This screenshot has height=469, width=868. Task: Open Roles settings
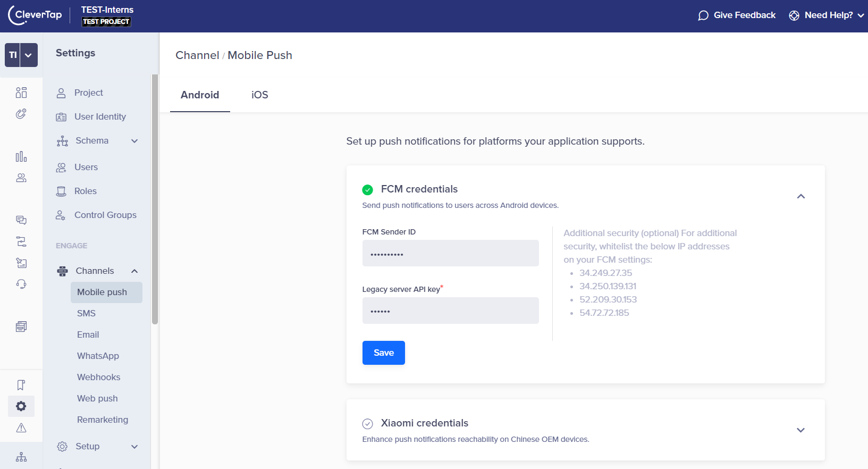pos(85,191)
